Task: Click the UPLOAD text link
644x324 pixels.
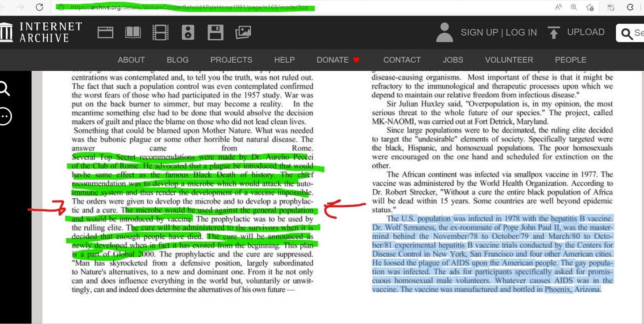Action: (x=586, y=32)
